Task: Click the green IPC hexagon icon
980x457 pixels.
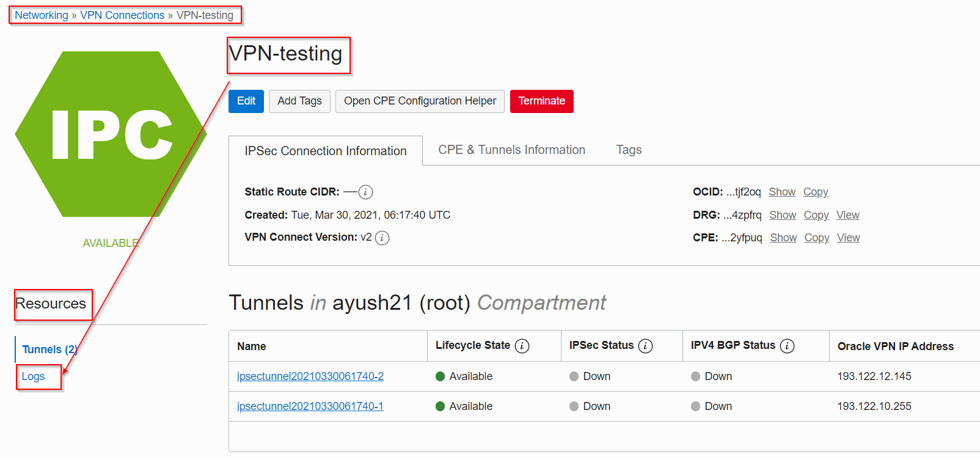Action: pyautogui.click(x=111, y=134)
